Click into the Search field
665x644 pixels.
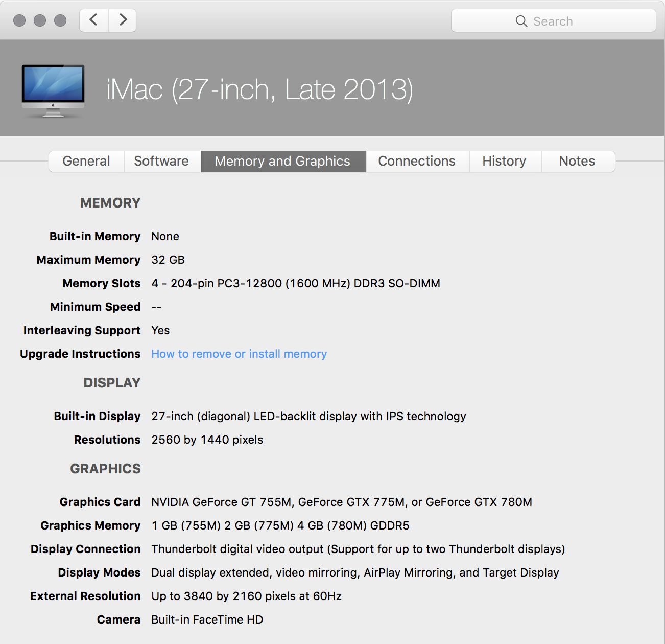pyautogui.click(x=554, y=21)
